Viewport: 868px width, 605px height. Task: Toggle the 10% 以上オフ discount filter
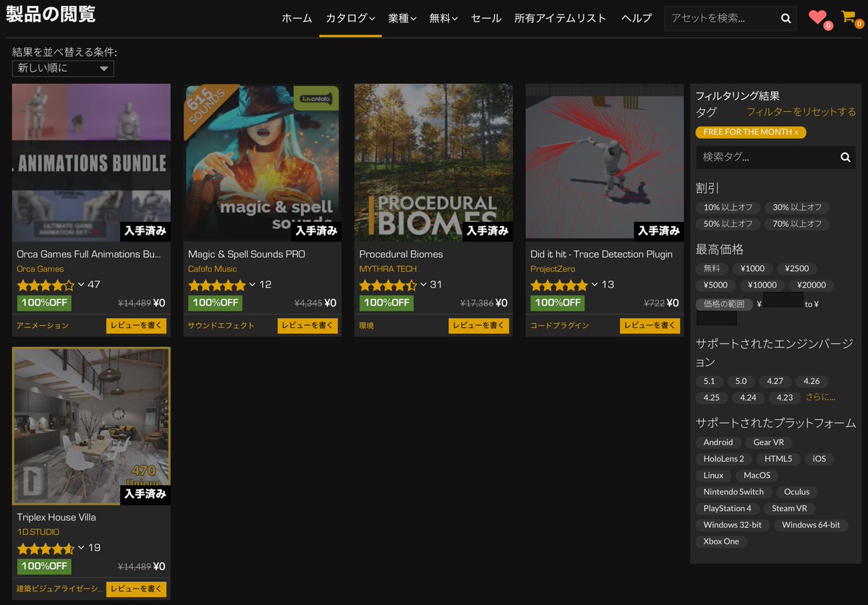[x=728, y=207]
